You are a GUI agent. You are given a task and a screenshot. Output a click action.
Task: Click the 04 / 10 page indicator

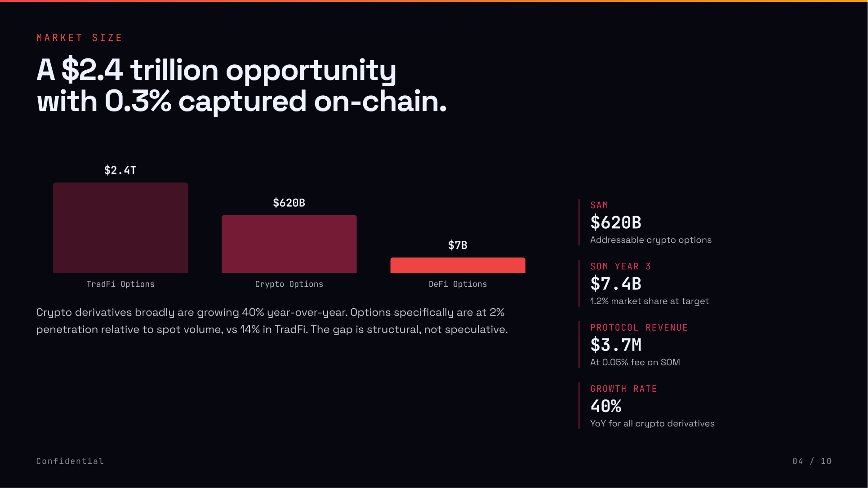[812, 461]
